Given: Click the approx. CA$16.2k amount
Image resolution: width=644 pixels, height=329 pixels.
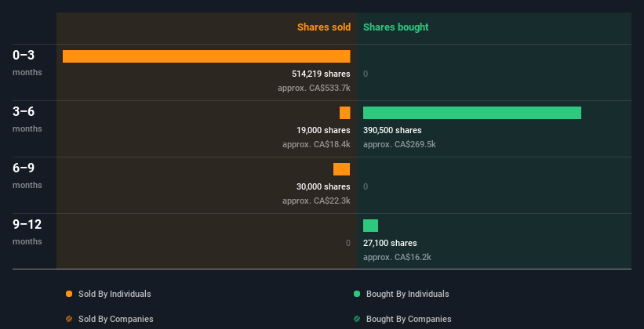Looking at the screenshot, I should click(x=397, y=257).
